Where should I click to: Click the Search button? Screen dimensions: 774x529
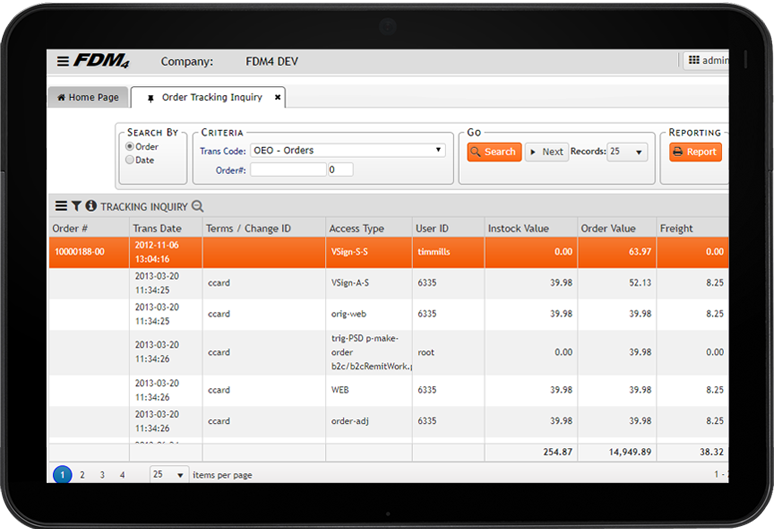494,151
